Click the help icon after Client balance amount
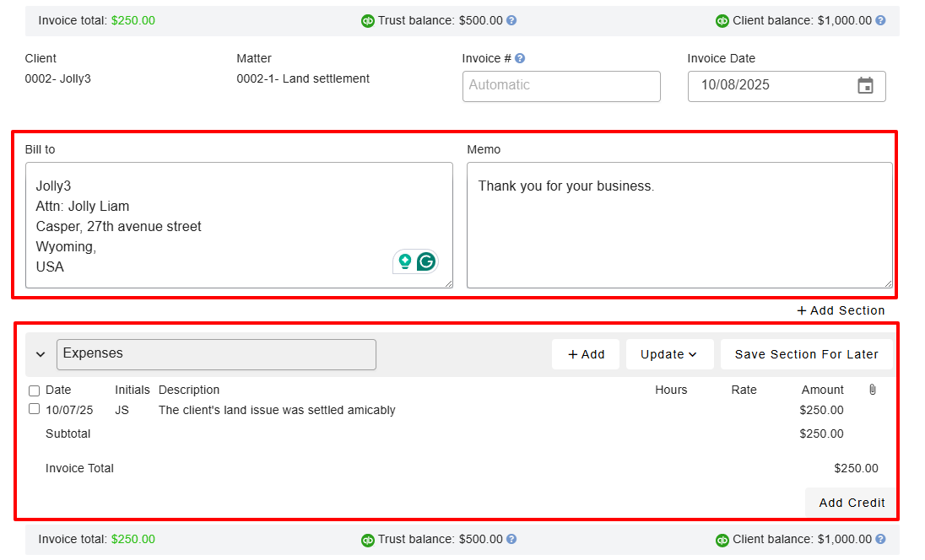The image size is (925, 560). tap(879, 20)
